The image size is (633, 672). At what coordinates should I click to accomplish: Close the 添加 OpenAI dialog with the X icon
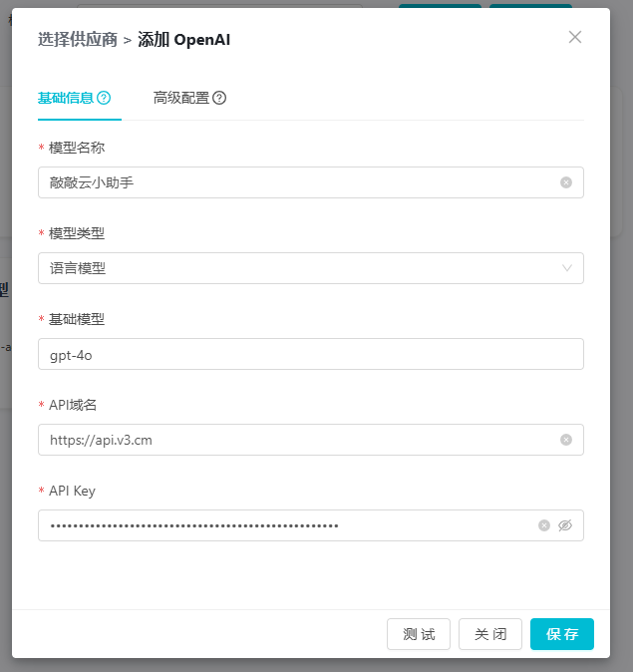(x=574, y=37)
